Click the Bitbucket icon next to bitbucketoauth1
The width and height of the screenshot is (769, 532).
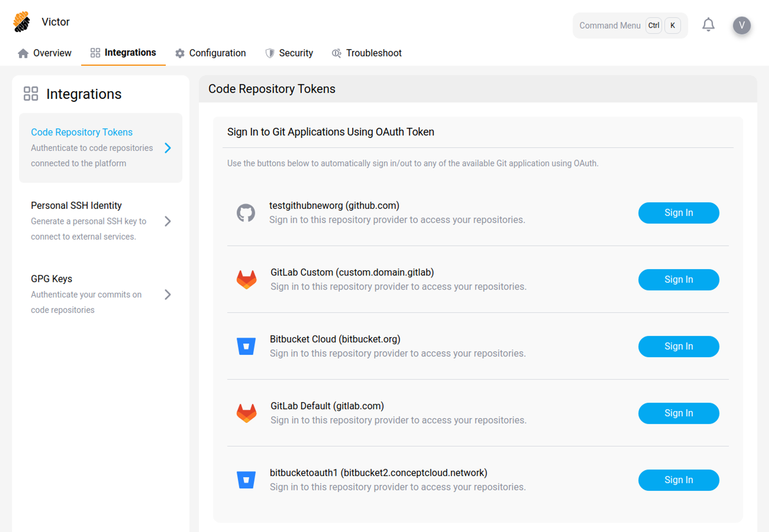pos(246,480)
